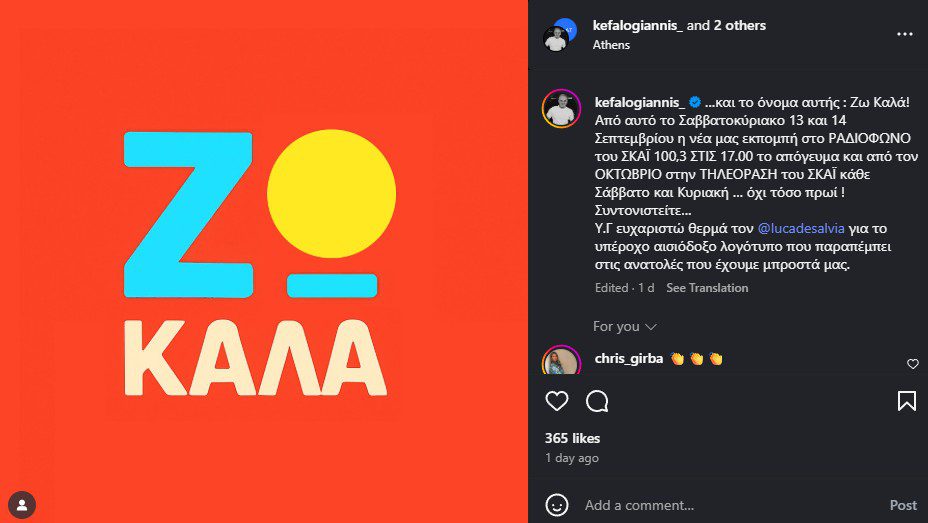The width and height of the screenshot is (928, 523).
Task: Click the Post comment button
Action: click(x=902, y=505)
